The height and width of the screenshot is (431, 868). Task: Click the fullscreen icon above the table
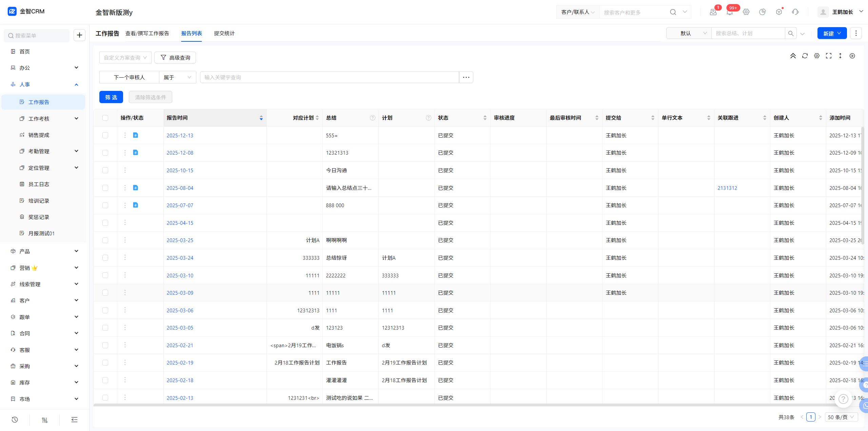[x=829, y=56]
